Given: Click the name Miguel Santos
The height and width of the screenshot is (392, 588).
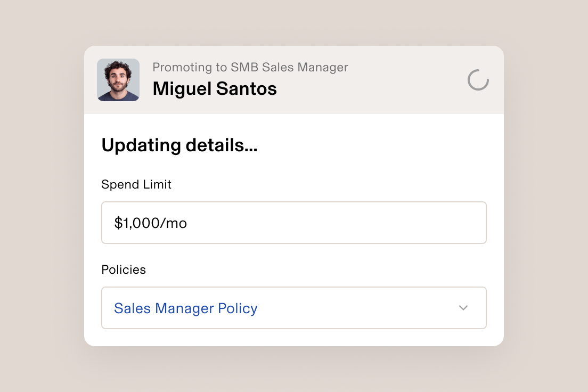Looking at the screenshot, I should coord(215,88).
